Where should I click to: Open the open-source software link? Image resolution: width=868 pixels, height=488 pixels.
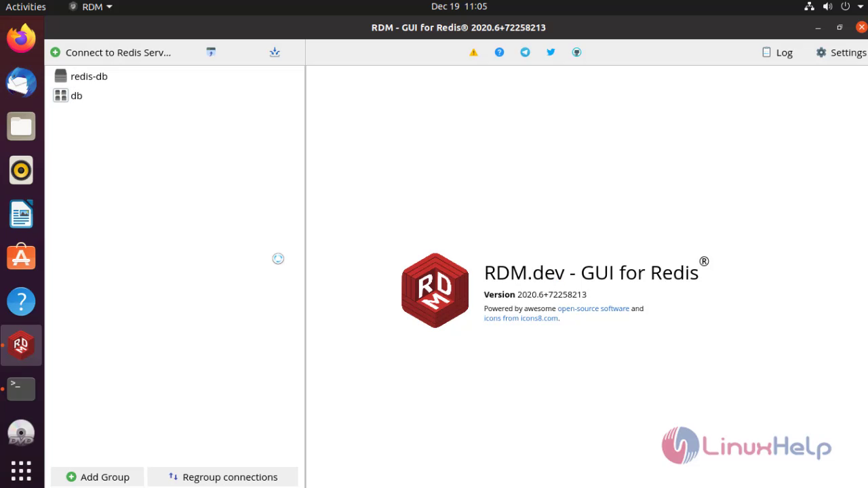click(x=593, y=308)
